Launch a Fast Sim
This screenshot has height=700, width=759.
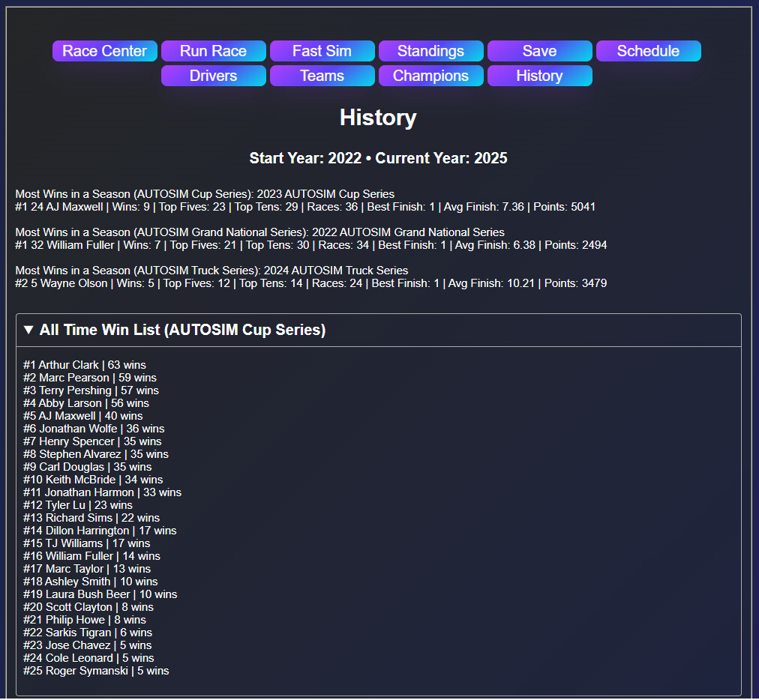click(322, 50)
